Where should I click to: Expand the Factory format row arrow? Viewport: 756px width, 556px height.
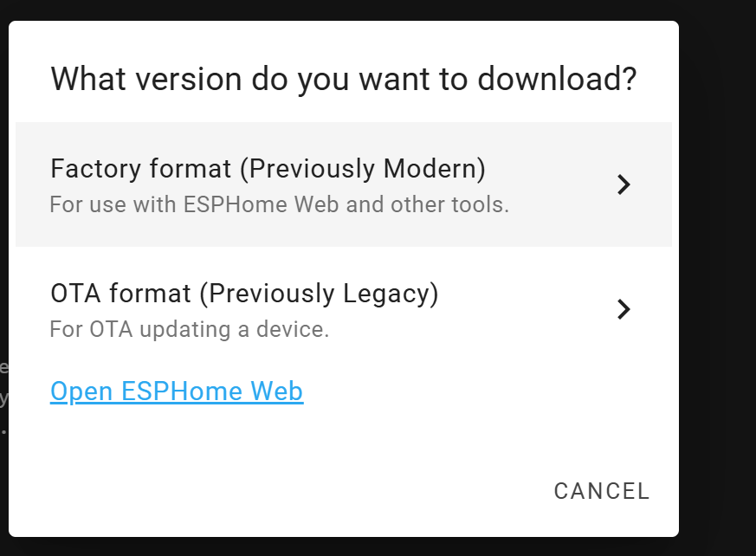(624, 184)
